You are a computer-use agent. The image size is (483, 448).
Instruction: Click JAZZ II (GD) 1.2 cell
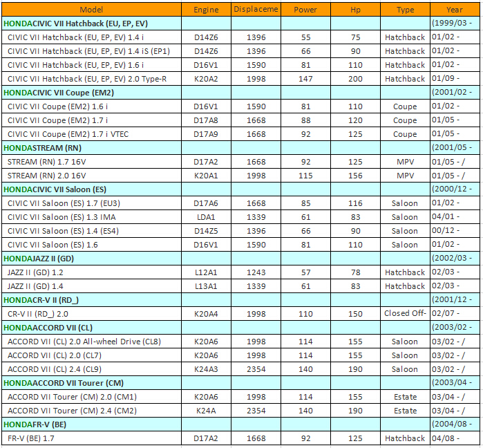pyautogui.click(x=91, y=272)
